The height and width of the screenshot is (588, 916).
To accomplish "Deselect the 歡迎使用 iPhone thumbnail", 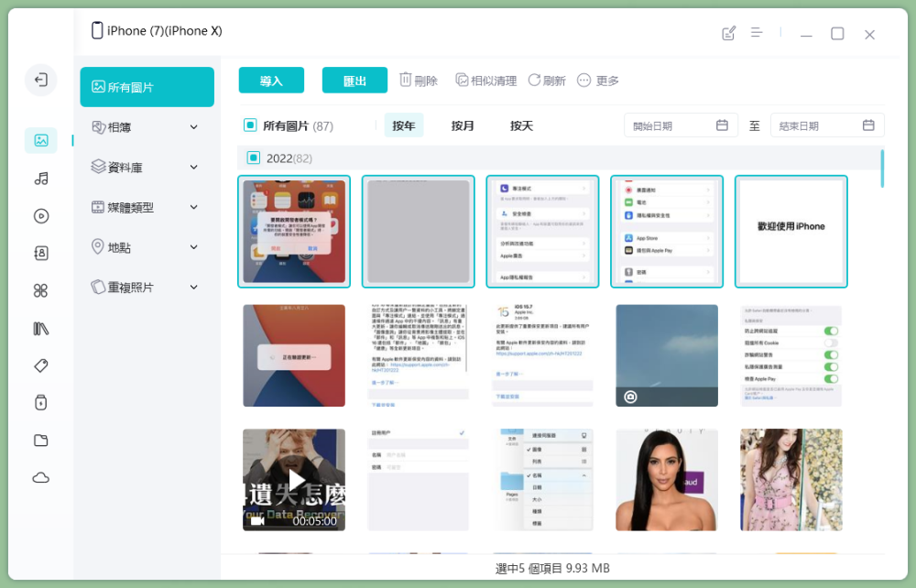I will [791, 232].
